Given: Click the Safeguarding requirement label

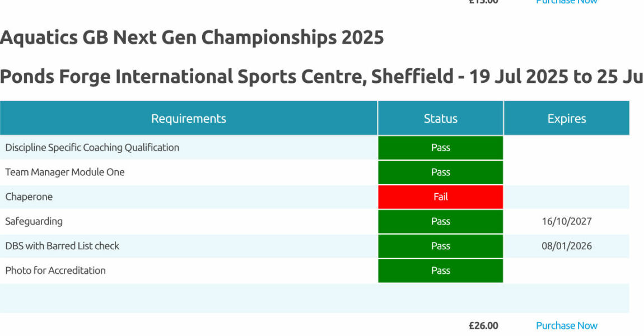Looking at the screenshot, I should (x=34, y=222).
